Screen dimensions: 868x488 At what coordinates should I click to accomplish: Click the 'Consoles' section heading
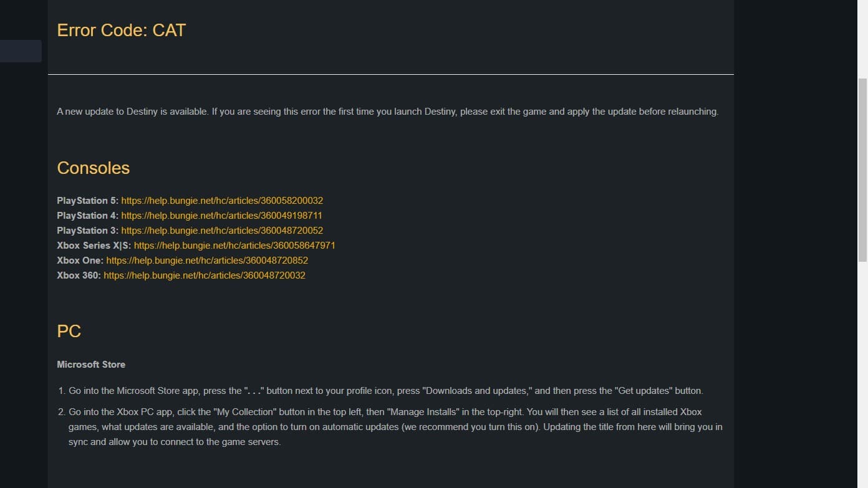94,168
